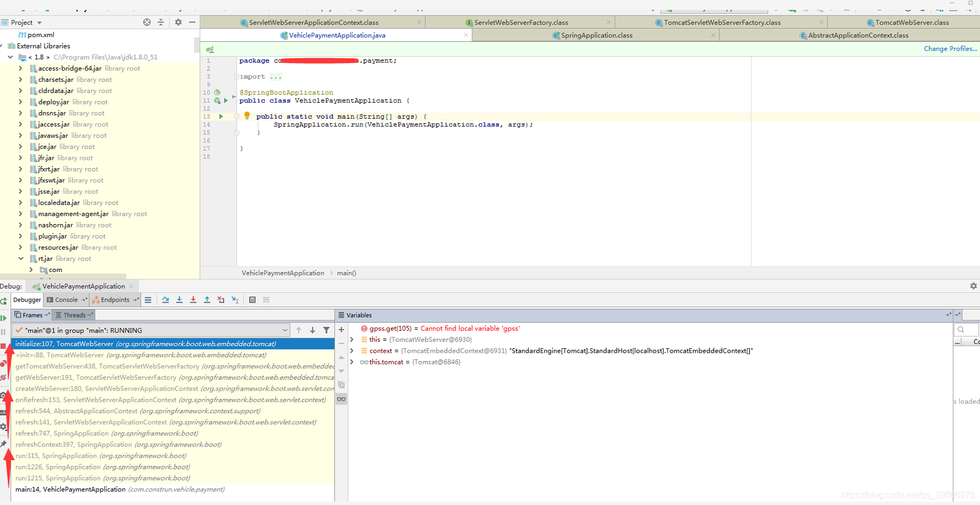Open the Evaluate Expression calculator icon

[253, 300]
